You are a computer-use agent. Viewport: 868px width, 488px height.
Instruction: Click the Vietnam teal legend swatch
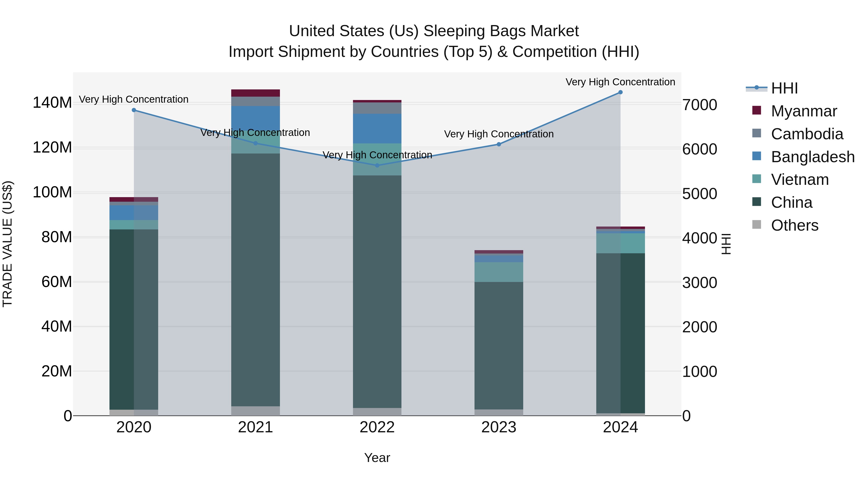[x=756, y=179]
